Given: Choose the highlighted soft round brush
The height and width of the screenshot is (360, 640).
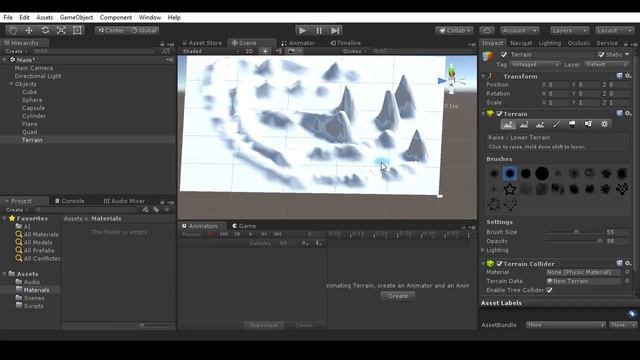Looking at the screenshot, I should (510, 173).
